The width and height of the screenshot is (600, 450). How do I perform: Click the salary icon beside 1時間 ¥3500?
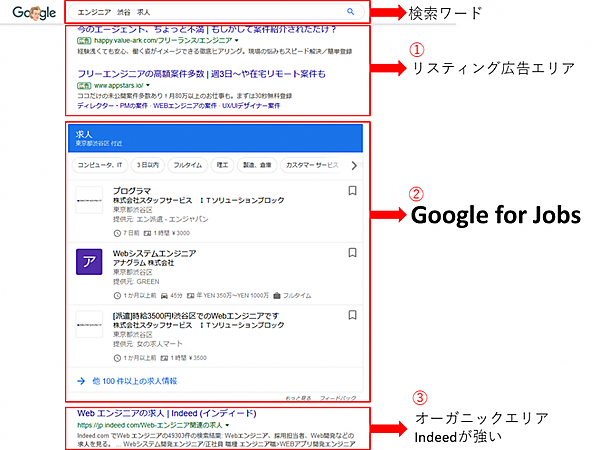point(165,358)
